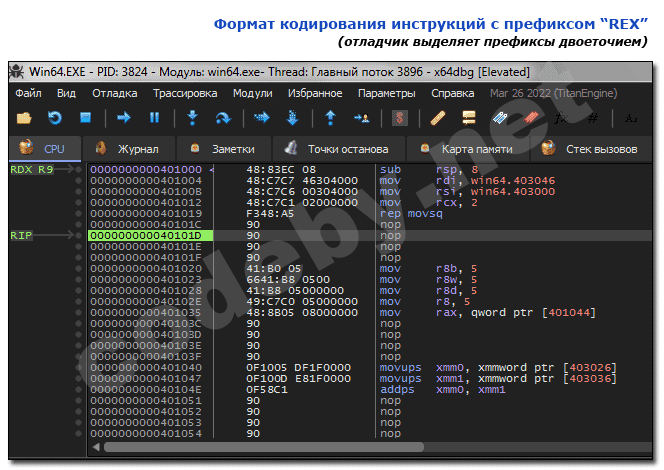The width and height of the screenshot is (664, 470).
Task: Click the Trace Over dotted down-arrow icon
Action: click(293, 118)
